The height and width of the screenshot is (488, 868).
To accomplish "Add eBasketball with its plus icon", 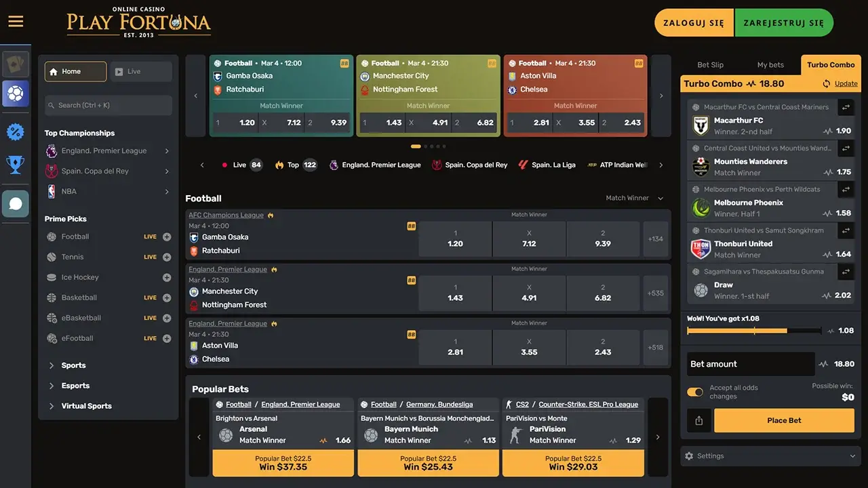I will (167, 318).
